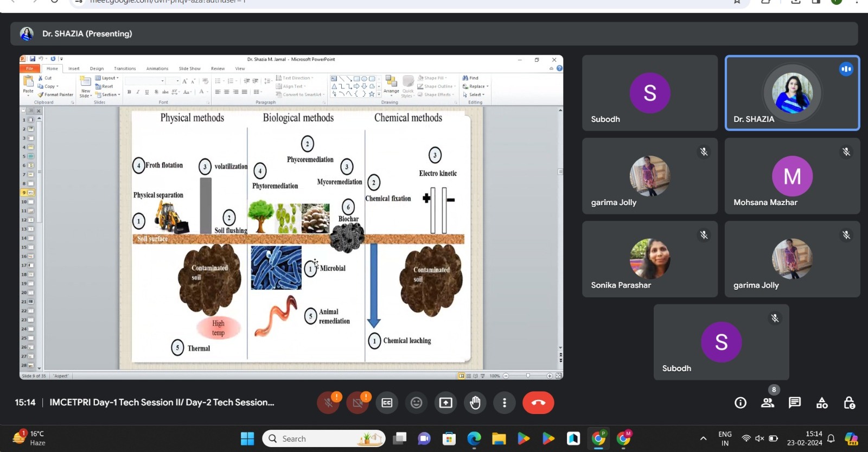Toggle the camera on
Viewport: 868px width, 452px height.
[358, 403]
